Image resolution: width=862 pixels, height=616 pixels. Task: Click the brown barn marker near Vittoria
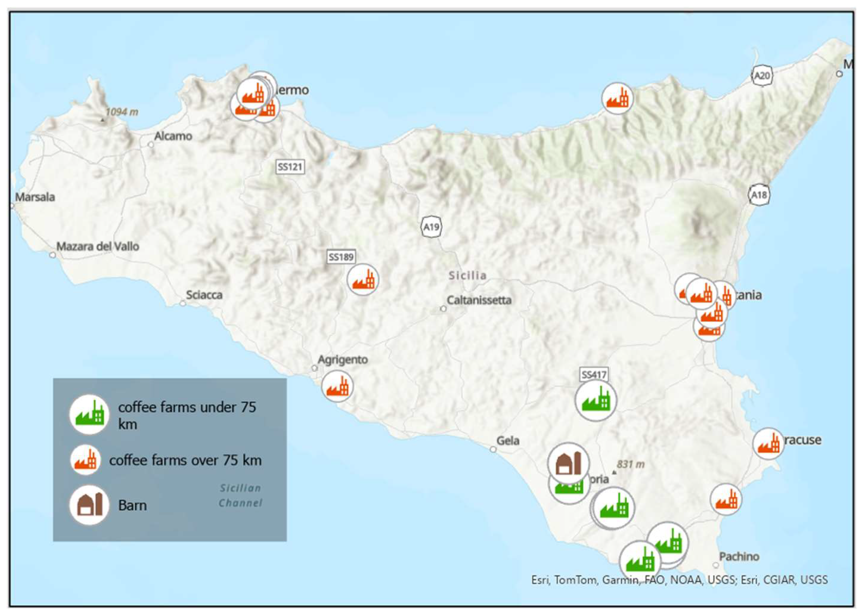click(x=568, y=463)
